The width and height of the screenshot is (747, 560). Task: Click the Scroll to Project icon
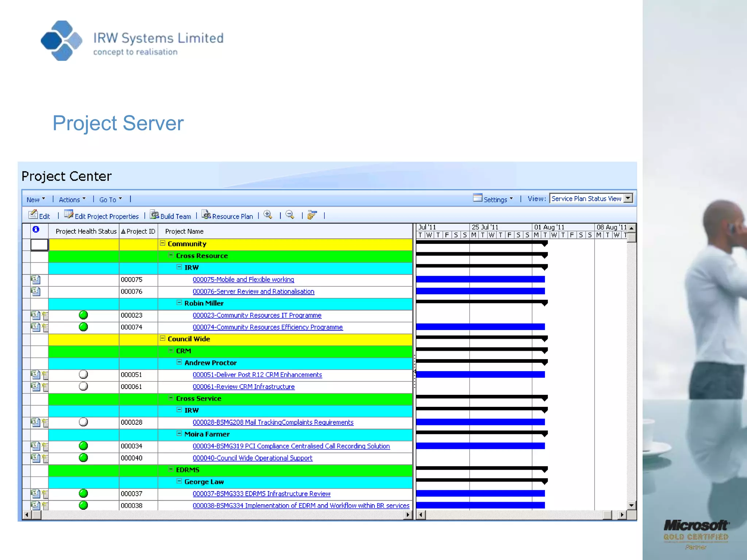click(312, 215)
